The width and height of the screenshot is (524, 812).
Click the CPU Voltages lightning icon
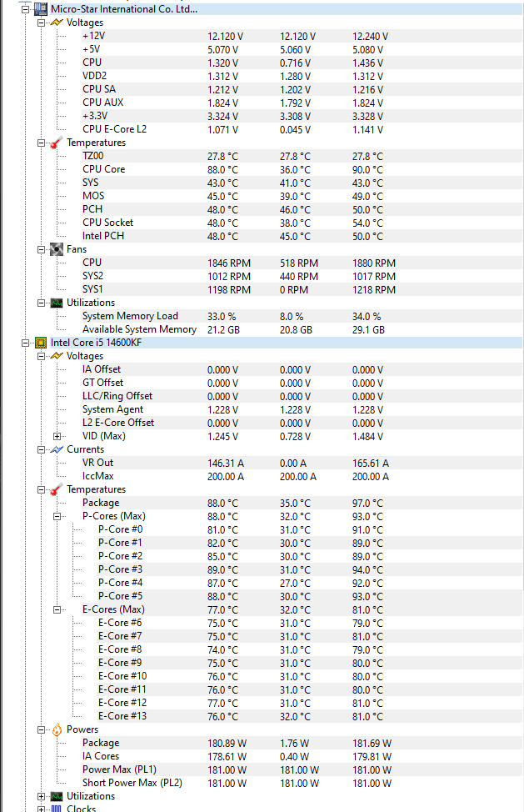pos(57,356)
